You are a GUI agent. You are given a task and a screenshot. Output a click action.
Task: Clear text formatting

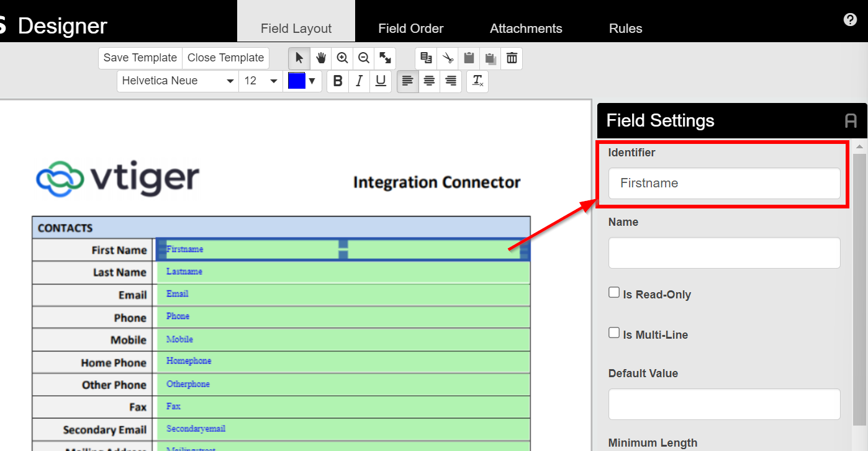477,81
